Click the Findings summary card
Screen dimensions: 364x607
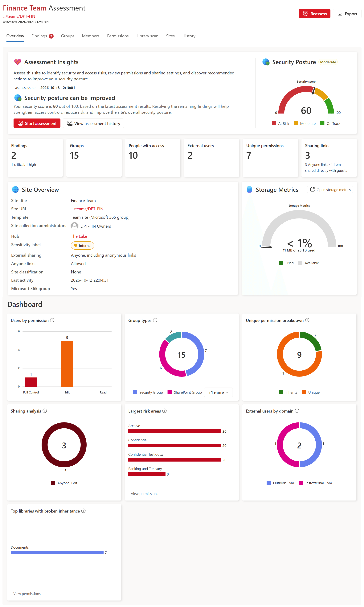[35, 158]
